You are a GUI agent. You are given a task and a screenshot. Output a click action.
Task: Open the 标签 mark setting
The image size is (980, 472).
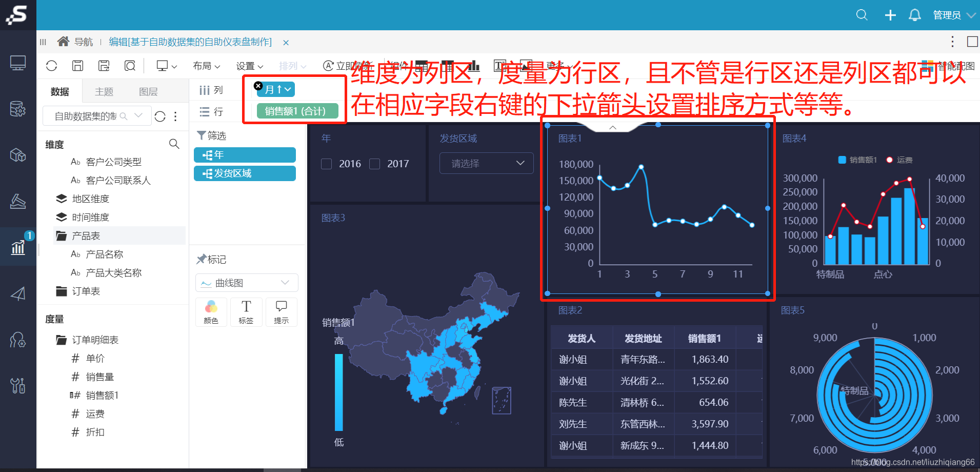coord(246,312)
